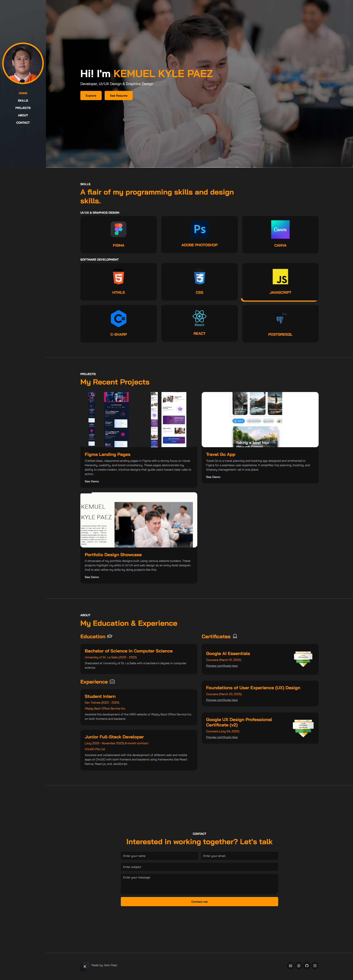Screen dimensions: 353x980
Task: Focus the Enter subject field
Action: point(199,867)
